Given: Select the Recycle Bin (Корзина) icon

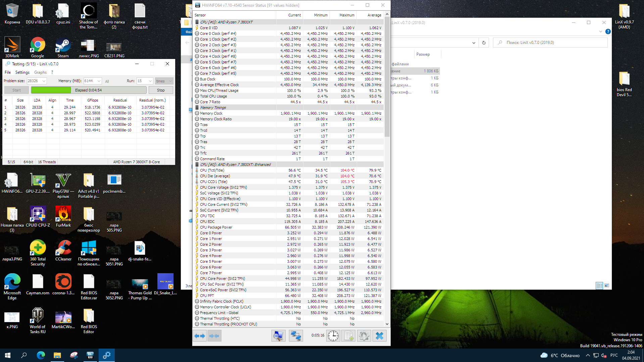Looking at the screenshot, I should 12,14.
